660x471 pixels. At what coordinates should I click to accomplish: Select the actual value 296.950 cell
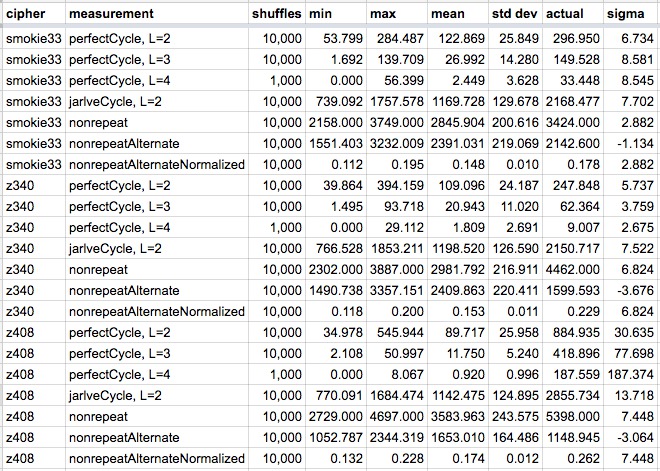tap(573, 38)
